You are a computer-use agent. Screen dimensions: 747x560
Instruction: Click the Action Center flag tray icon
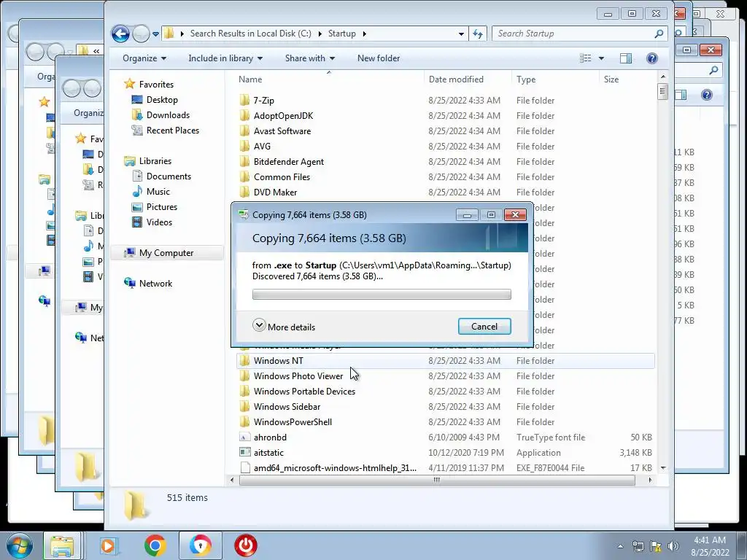(x=656, y=546)
